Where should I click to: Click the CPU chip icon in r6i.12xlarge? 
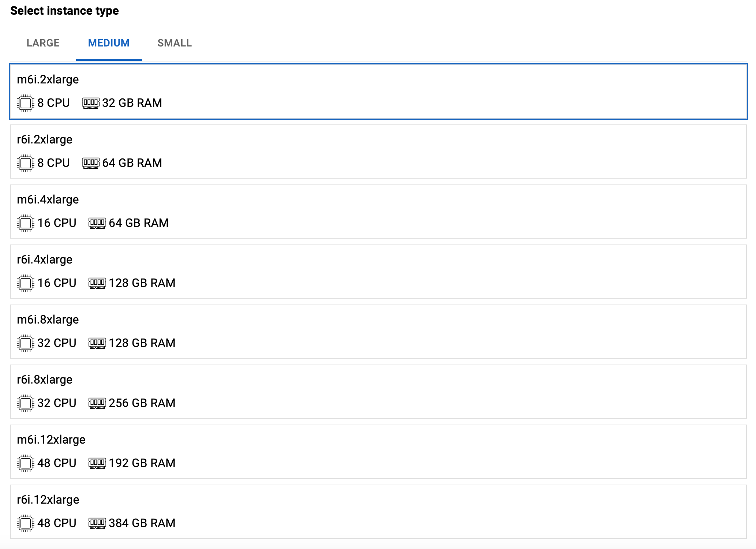pos(26,523)
